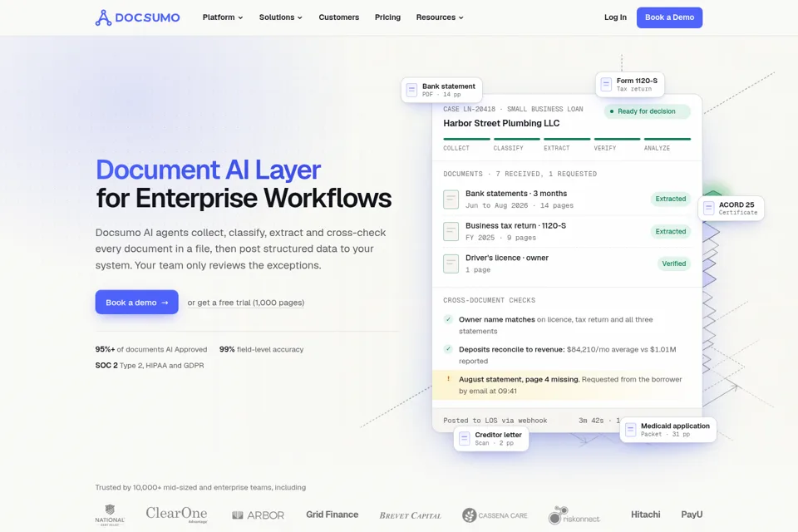This screenshot has width=798, height=532.
Task: Click the riskonnect logo
Action: pos(574,515)
